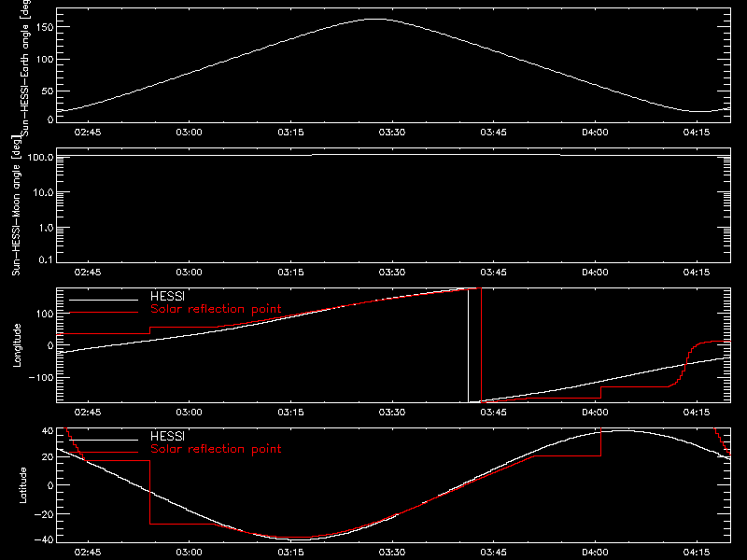
Task: Click red legend line sample in Longitude plot
Action: (x=104, y=313)
